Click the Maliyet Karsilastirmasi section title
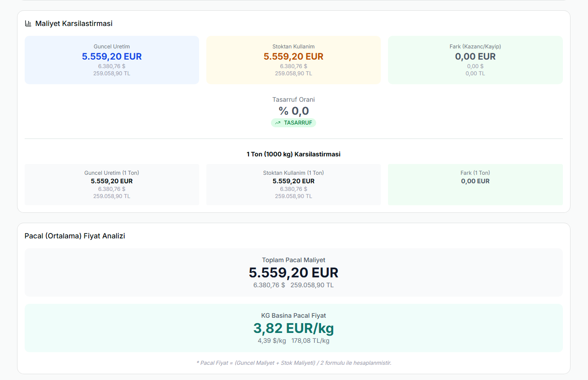 [74, 24]
